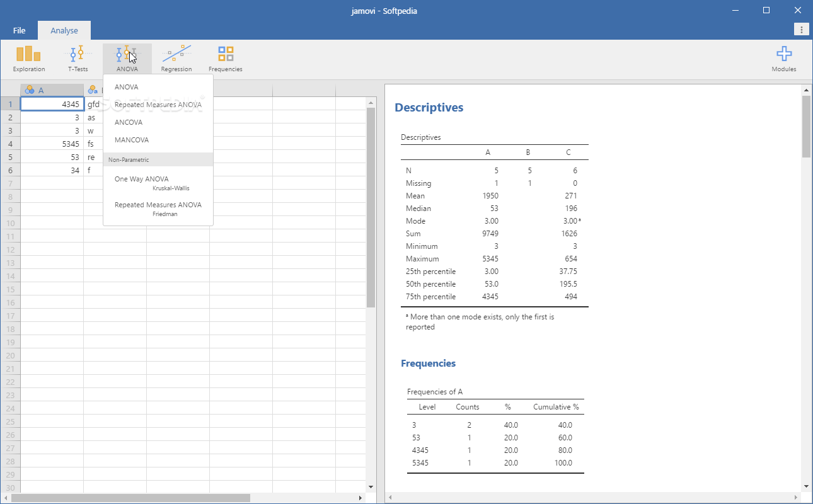Select cell containing 4345 in column A
813x504 pixels.
[x=52, y=104]
